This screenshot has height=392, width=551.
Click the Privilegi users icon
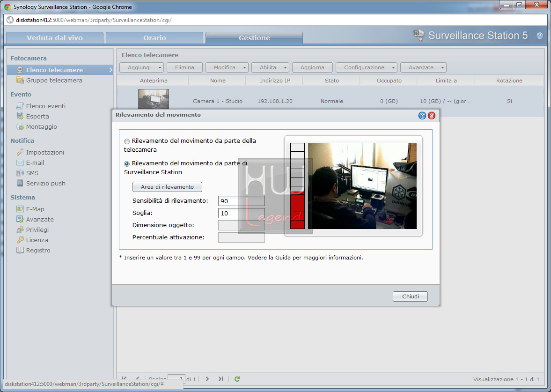click(x=20, y=229)
